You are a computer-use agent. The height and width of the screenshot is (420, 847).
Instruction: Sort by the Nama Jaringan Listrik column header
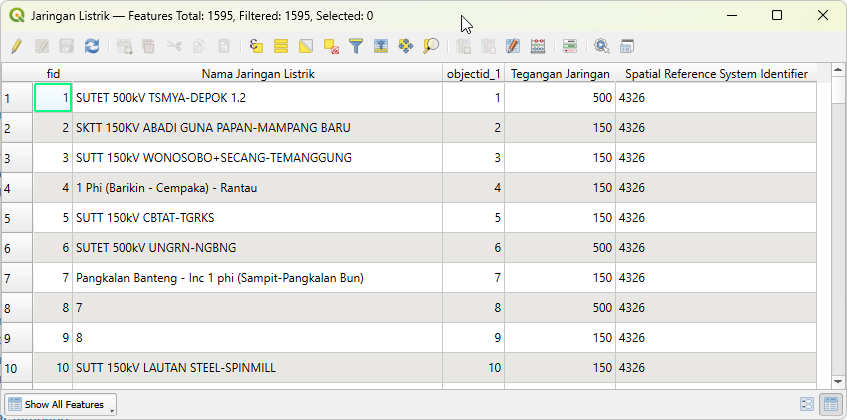257,74
